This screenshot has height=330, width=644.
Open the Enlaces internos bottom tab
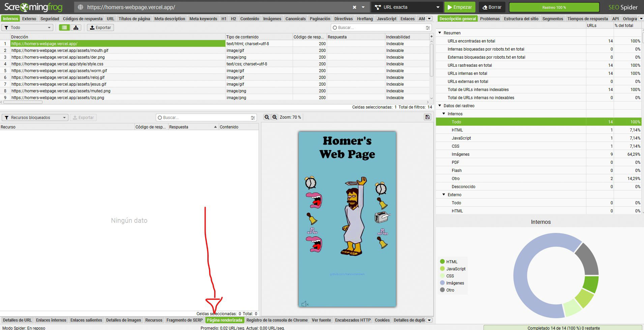click(51, 320)
